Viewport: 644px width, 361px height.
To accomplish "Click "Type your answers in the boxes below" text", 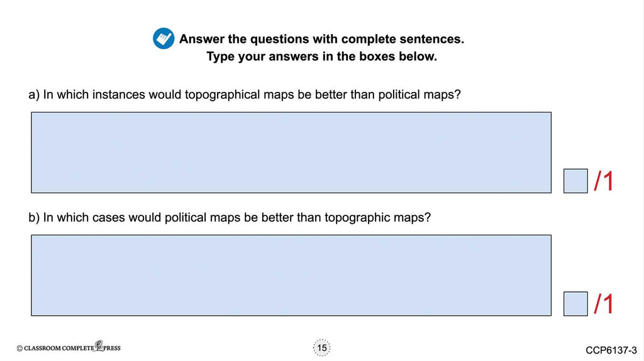I will point(321,57).
